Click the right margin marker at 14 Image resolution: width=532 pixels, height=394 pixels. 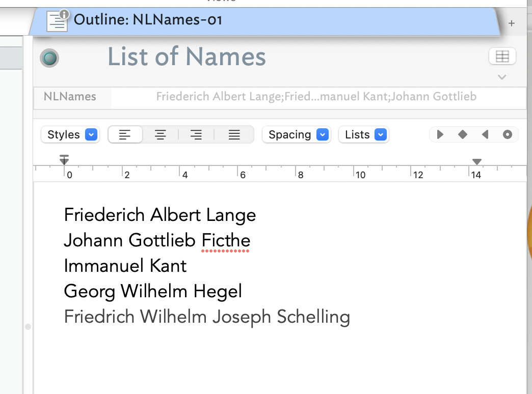click(x=477, y=162)
